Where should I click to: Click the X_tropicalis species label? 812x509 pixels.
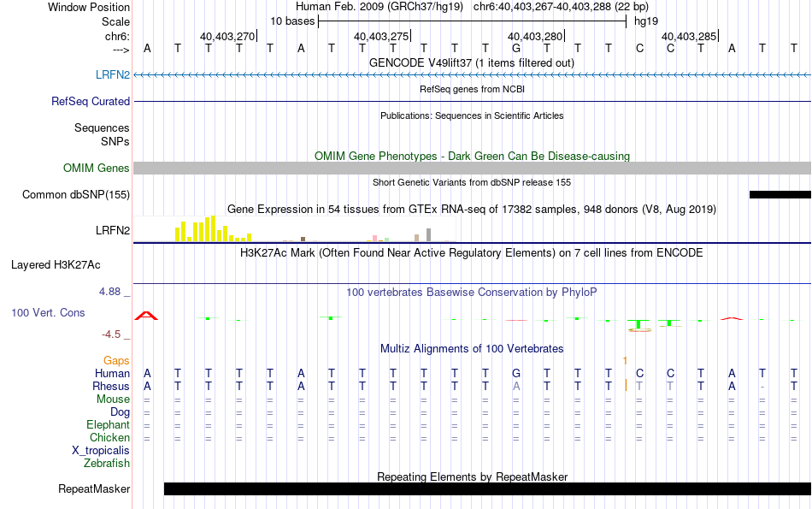(101, 451)
